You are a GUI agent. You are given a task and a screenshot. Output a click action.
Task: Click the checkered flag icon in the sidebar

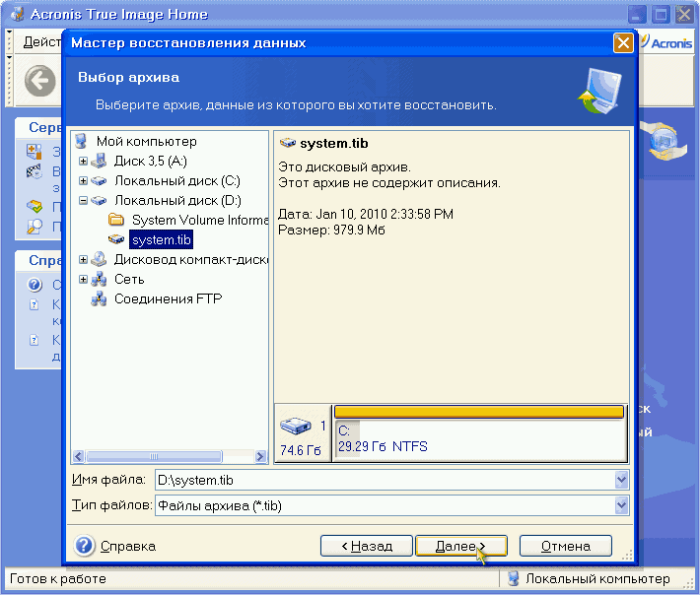tap(34, 171)
